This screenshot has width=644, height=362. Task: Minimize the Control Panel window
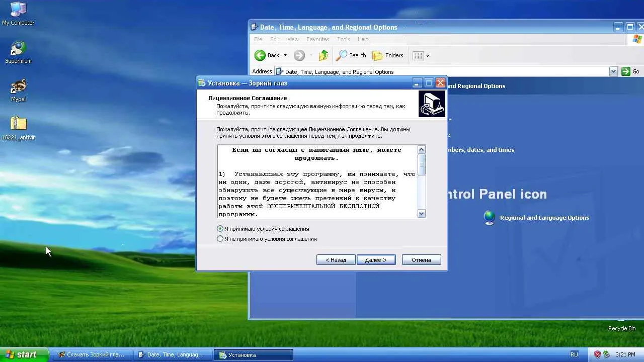coord(618,27)
